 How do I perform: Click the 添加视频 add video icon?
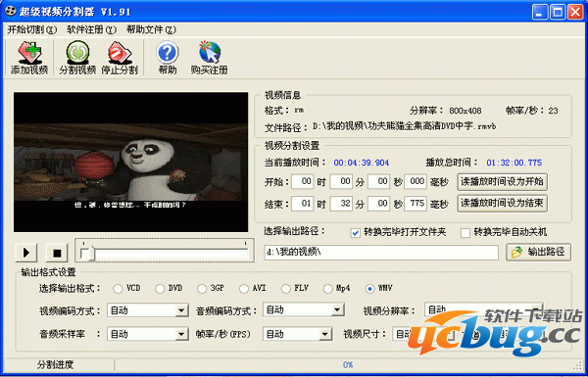pyautogui.click(x=29, y=58)
